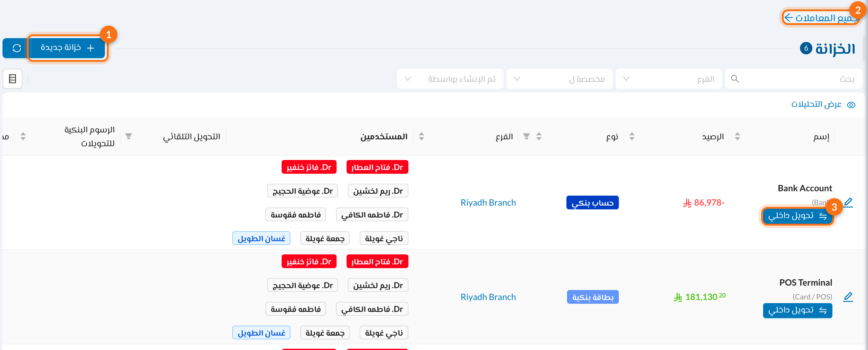Sort by balance (الرصيد) column arrows
Screen dimensions: 868x350
pyautogui.click(x=632, y=136)
